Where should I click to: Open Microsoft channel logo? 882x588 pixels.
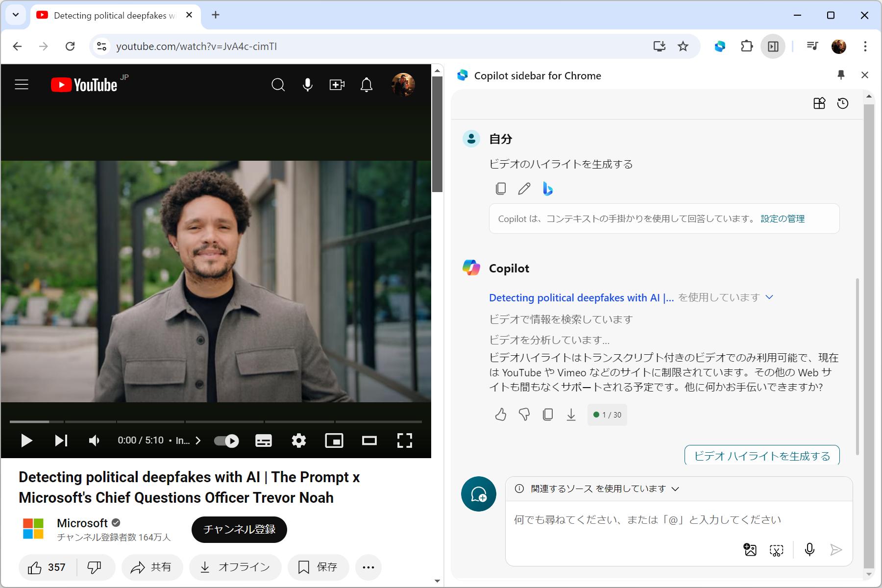point(33,529)
